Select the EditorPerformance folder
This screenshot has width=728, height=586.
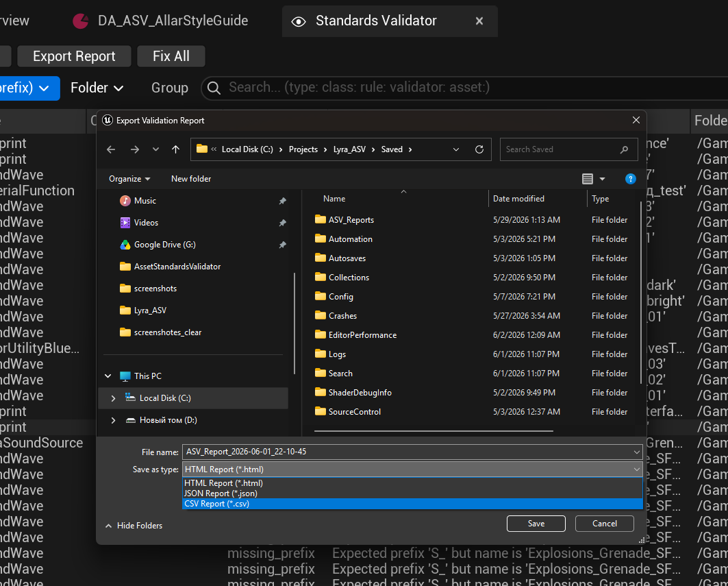(362, 335)
